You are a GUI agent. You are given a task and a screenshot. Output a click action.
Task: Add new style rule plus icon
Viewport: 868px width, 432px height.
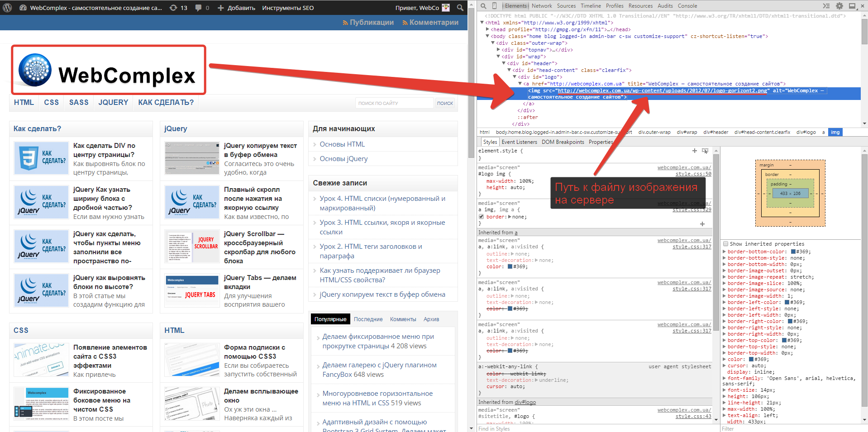click(x=695, y=151)
